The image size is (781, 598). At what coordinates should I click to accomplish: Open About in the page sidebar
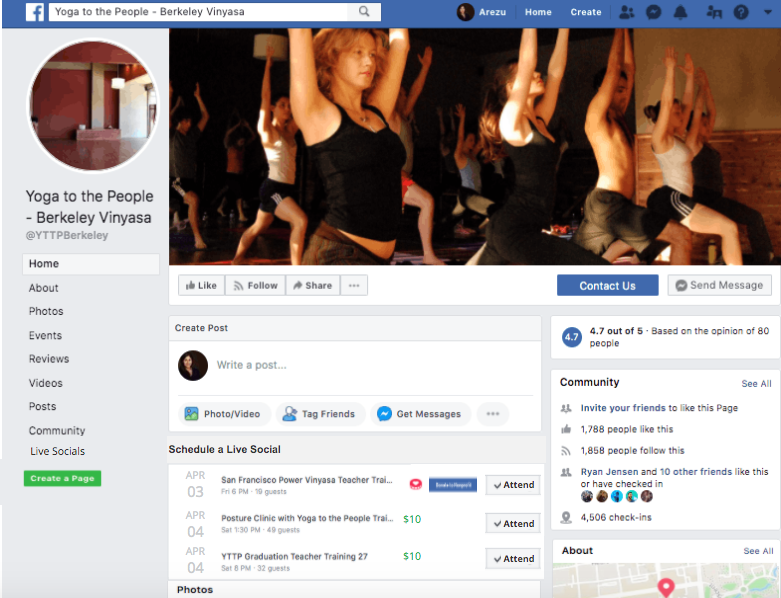(43, 288)
